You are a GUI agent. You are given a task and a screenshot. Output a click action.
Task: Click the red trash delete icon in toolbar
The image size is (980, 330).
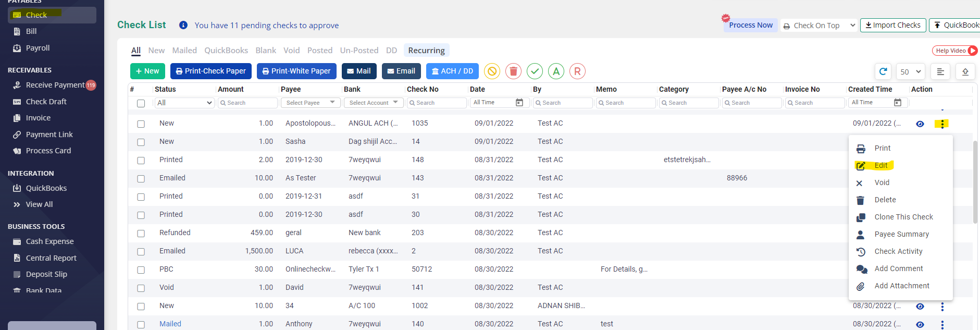pyautogui.click(x=513, y=71)
